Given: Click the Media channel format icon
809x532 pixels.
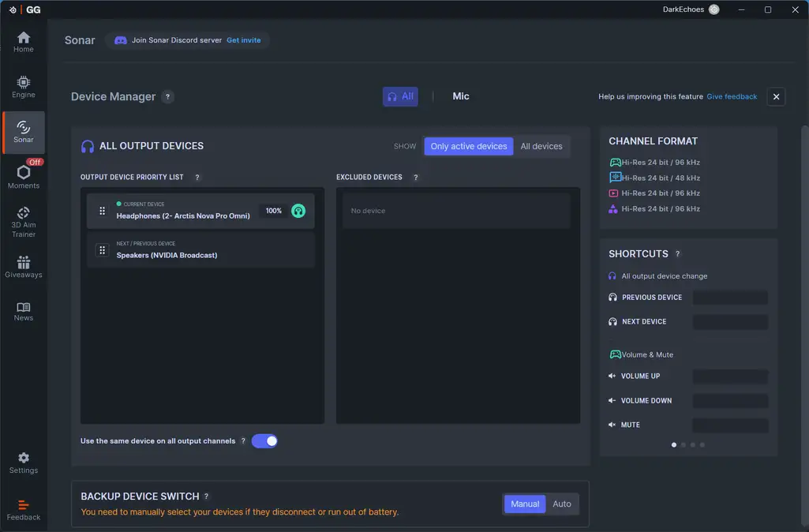Looking at the screenshot, I should (x=613, y=193).
